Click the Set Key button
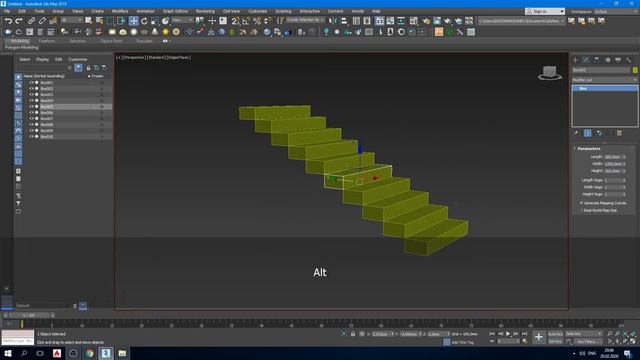The width and height of the screenshot is (640, 360). pyautogui.click(x=555, y=342)
